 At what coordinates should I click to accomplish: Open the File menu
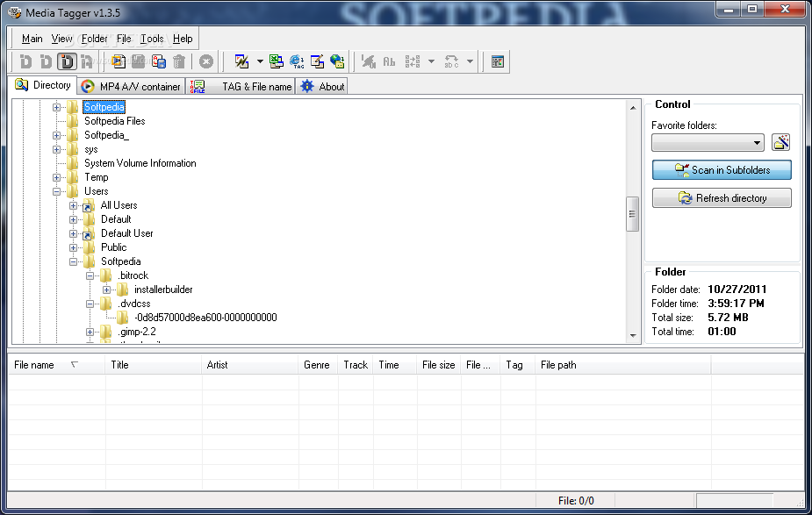tap(124, 39)
